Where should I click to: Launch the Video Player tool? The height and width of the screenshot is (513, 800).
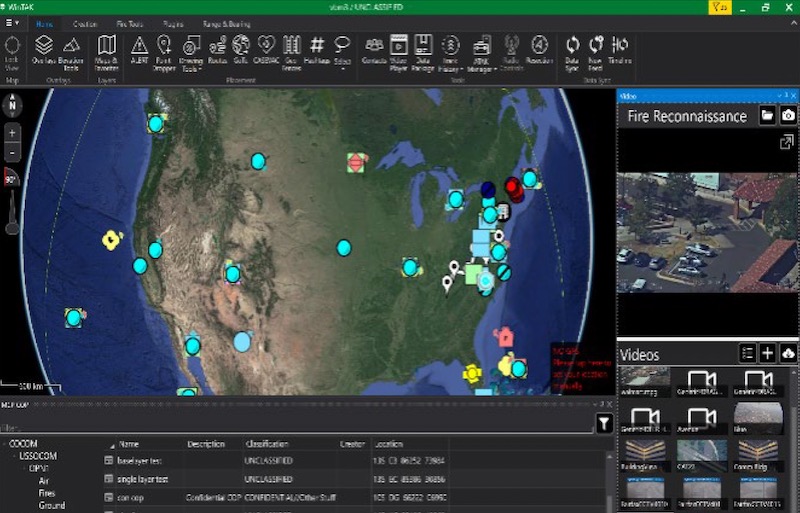[x=398, y=53]
